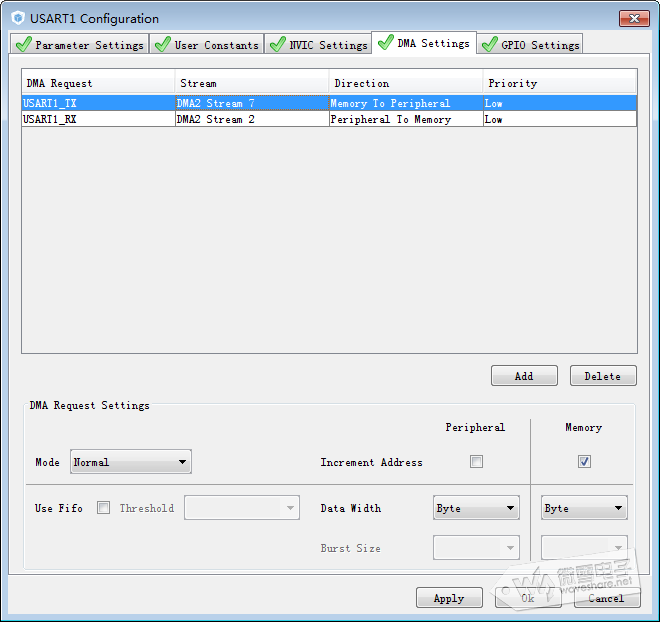Expand Memory Data Width dropdown
This screenshot has height=622, width=660.
click(x=584, y=508)
